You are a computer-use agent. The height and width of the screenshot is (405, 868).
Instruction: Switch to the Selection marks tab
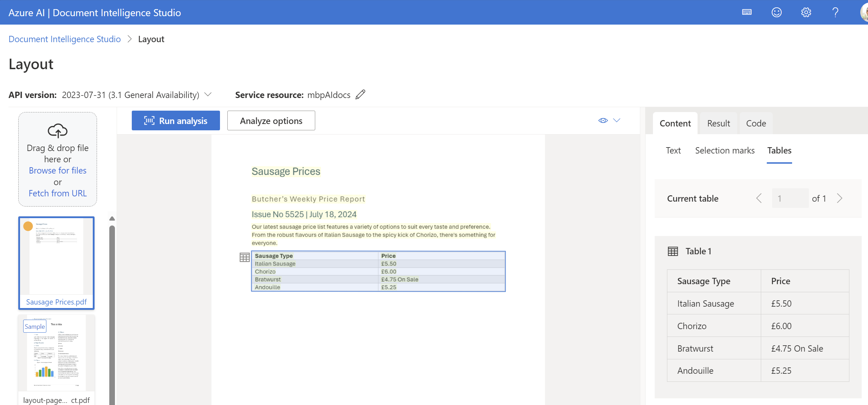[x=725, y=150]
